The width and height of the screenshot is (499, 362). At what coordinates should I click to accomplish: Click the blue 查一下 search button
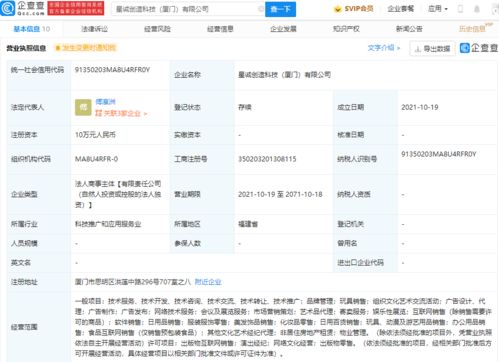click(x=280, y=9)
